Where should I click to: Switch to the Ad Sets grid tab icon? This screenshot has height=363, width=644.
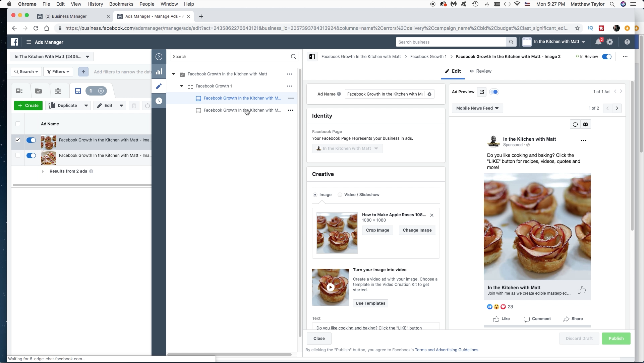point(58,91)
